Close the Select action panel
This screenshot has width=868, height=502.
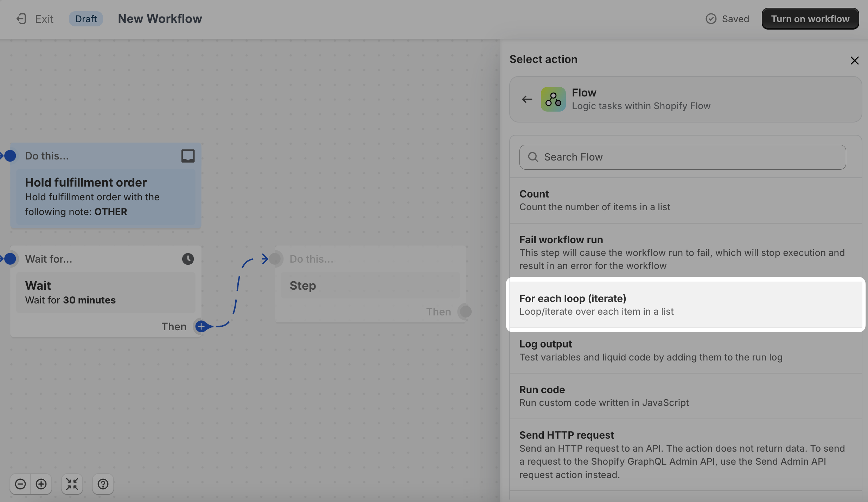(855, 60)
